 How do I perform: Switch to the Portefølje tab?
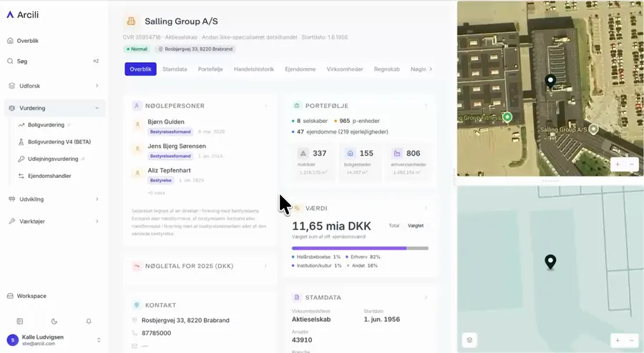(210, 69)
